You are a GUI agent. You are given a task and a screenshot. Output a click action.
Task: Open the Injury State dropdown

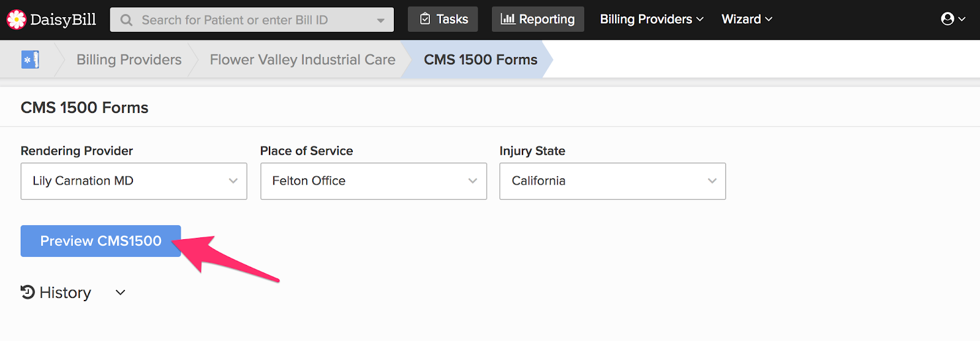pyautogui.click(x=612, y=181)
